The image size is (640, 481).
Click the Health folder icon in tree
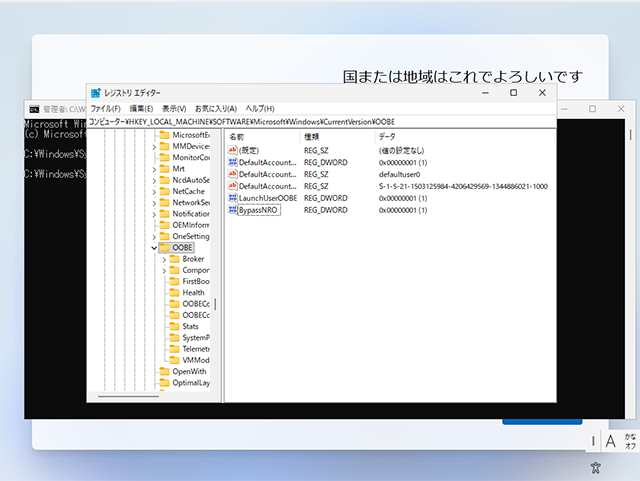tap(174, 292)
